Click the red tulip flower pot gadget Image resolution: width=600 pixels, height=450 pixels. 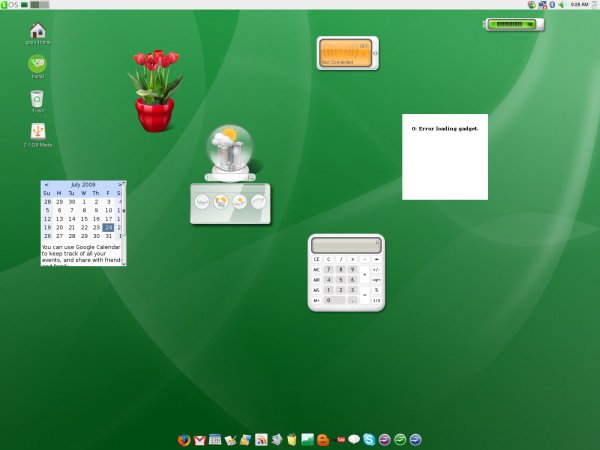(x=155, y=91)
